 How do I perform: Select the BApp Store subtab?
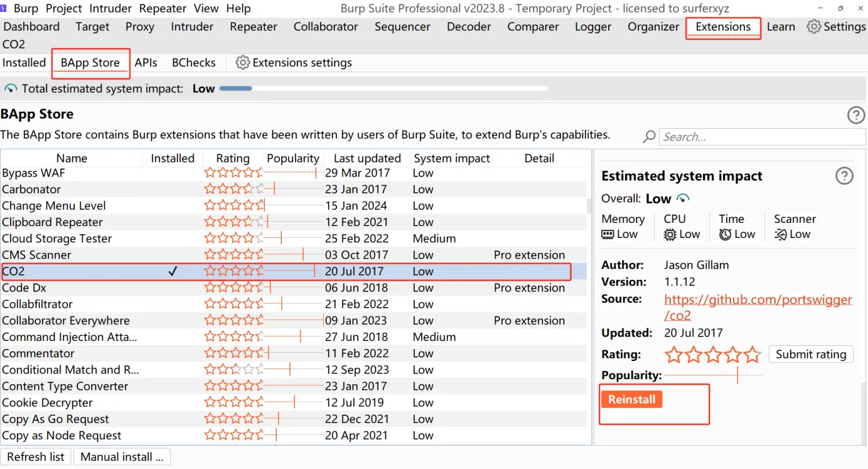coord(90,63)
